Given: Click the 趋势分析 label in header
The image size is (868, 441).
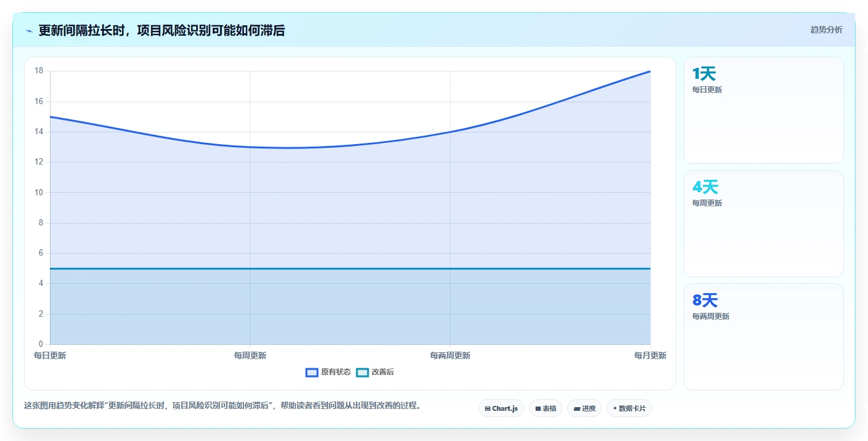Looking at the screenshot, I should [826, 30].
